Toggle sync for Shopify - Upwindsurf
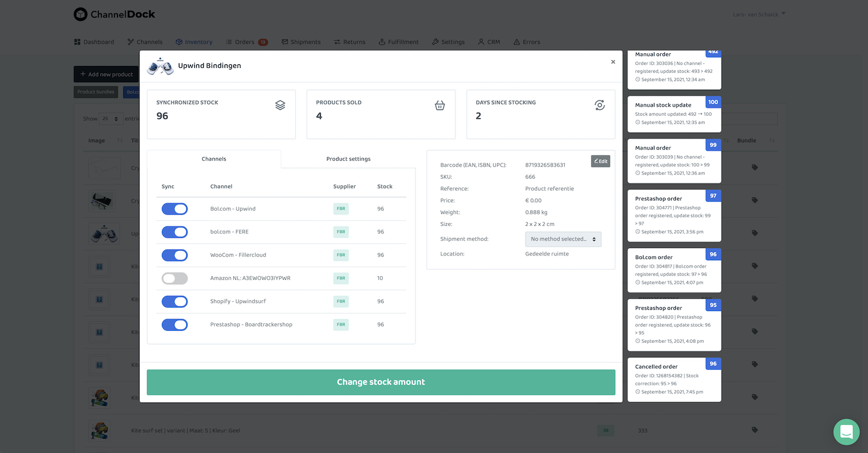868x453 pixels. pyautogui.click(x=175, y=302)
